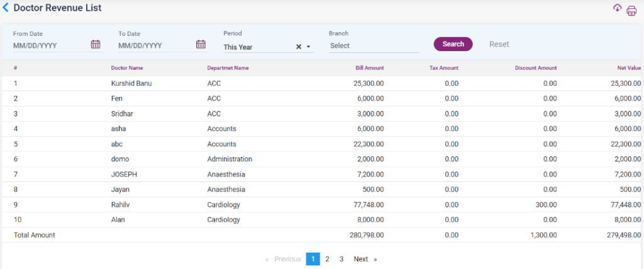Open the To Date calendar picker

[x=201, y=45]
